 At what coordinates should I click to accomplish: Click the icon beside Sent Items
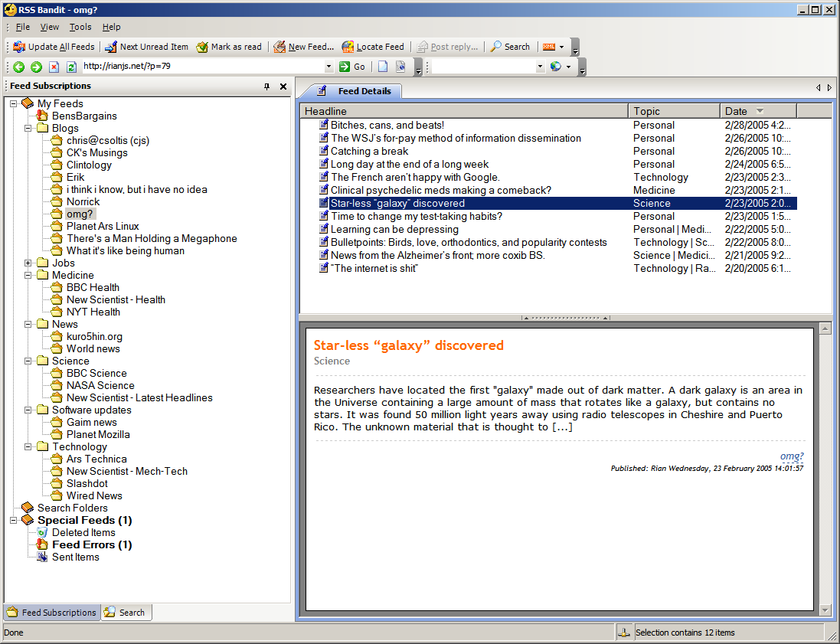(x=42, y=557)
